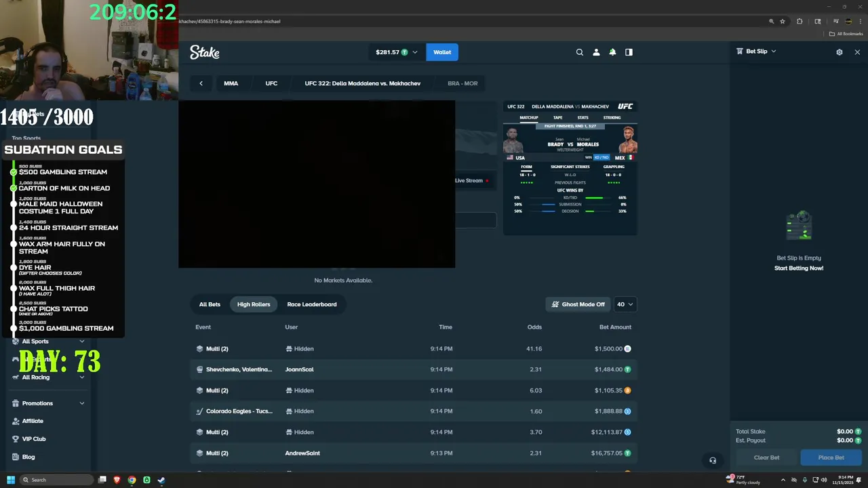Expand the All Racing section chevron
This screenshot has width=868, height=488.
82,377
